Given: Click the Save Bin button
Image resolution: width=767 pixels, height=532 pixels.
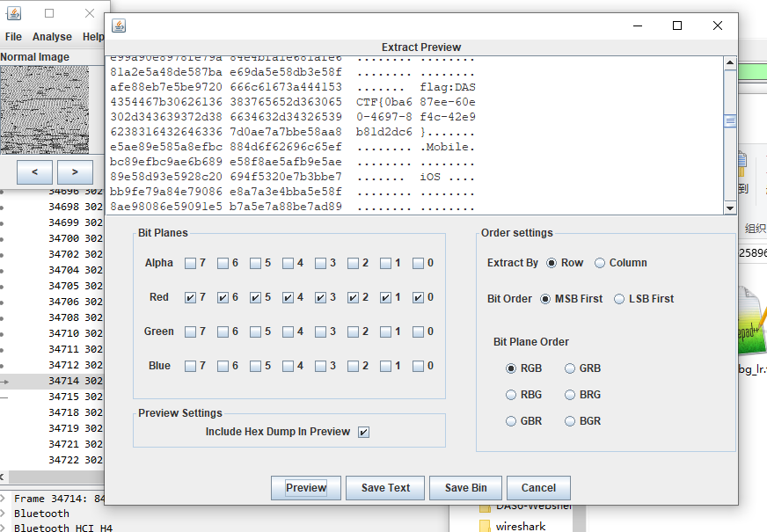Looking at the screenshot, I should click(465, 488).
